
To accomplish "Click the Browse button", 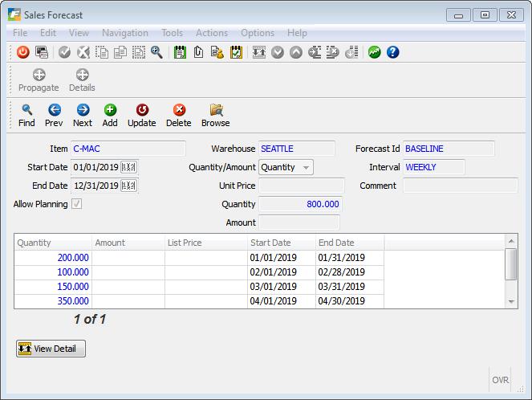I will pos(215,116).
